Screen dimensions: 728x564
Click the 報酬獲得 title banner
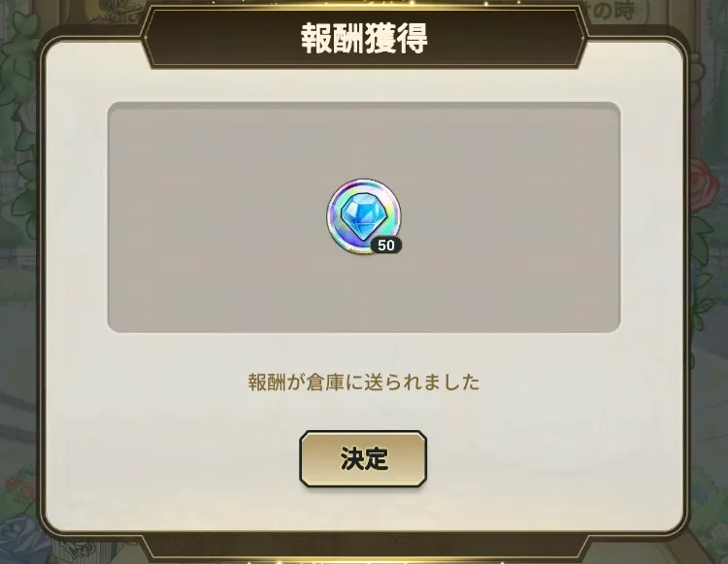click(x=364, y=38)
